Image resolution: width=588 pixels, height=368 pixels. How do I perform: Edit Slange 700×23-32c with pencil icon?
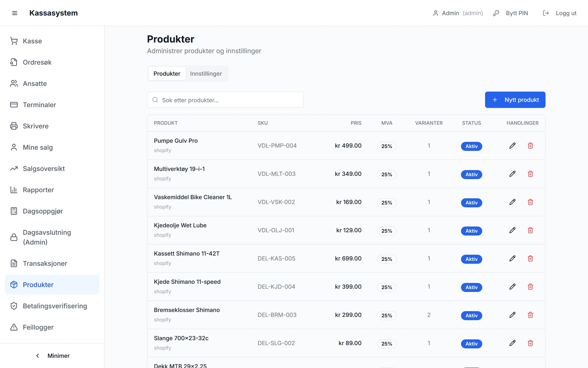tap(512, 343)
